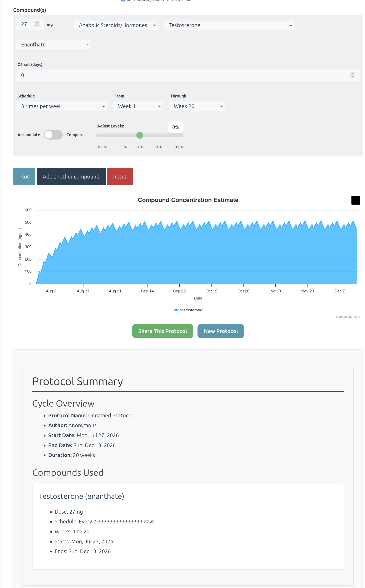365x588 pixels.
Task: Click the black square icon beside chart title
Action: tap(356, 200)
